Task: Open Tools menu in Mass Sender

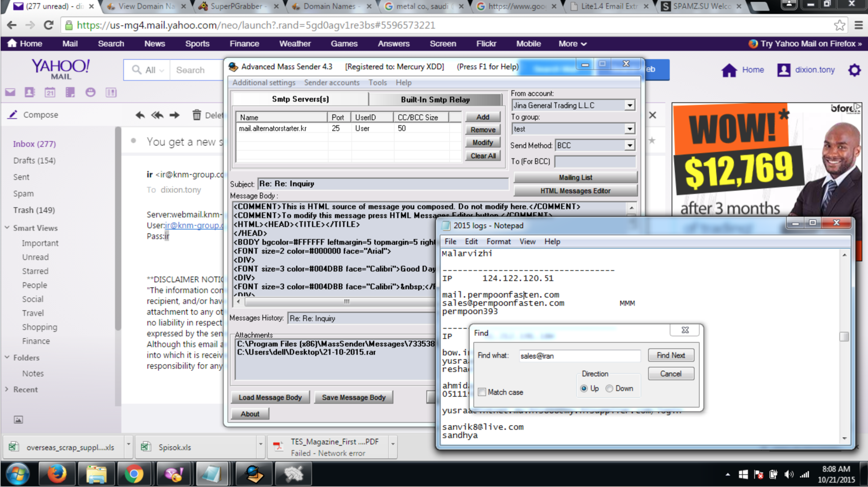Action: 378,83
